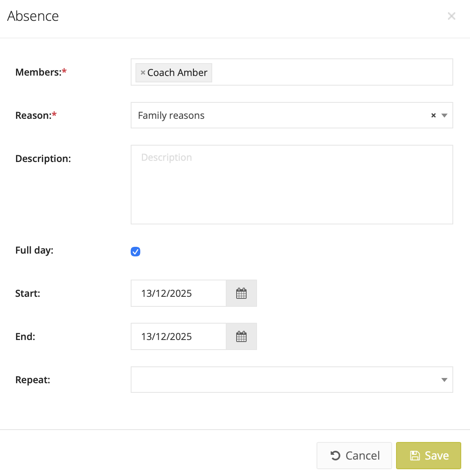The height and width of the screenshot is (476, 470).
Task: Open the End date calendar picker
Action: [x=241, y=337]
